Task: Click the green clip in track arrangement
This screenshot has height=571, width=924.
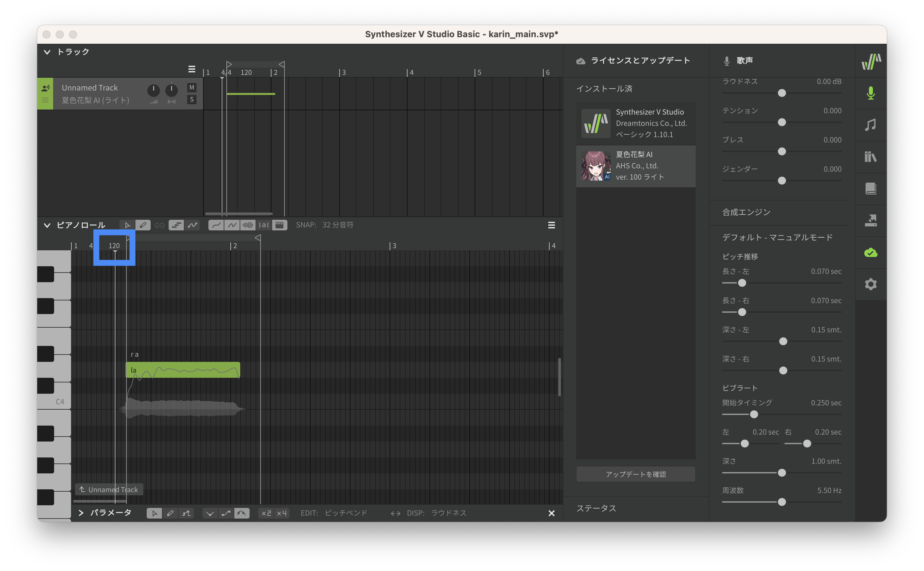Action: 251,94
